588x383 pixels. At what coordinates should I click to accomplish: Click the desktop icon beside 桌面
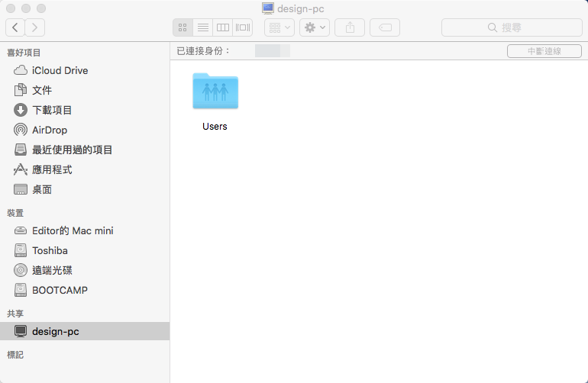coord(21,189)
